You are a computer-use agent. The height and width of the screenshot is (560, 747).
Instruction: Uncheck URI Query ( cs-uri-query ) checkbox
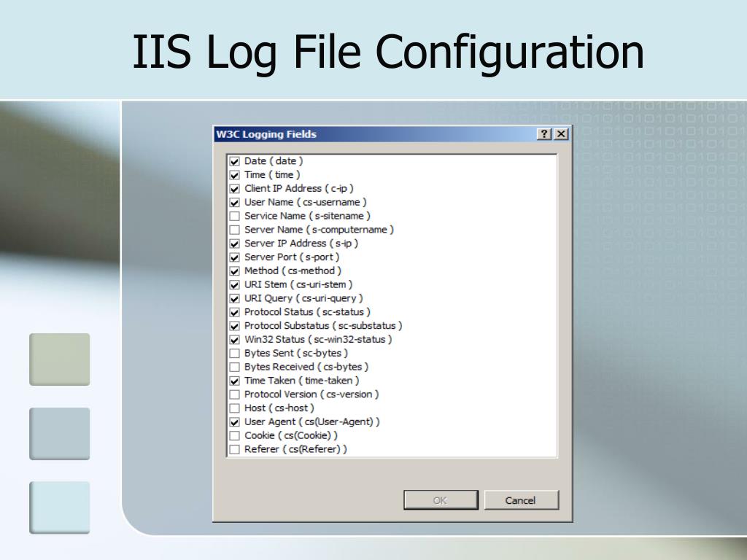pyautogui.click(x=234, y=298)
